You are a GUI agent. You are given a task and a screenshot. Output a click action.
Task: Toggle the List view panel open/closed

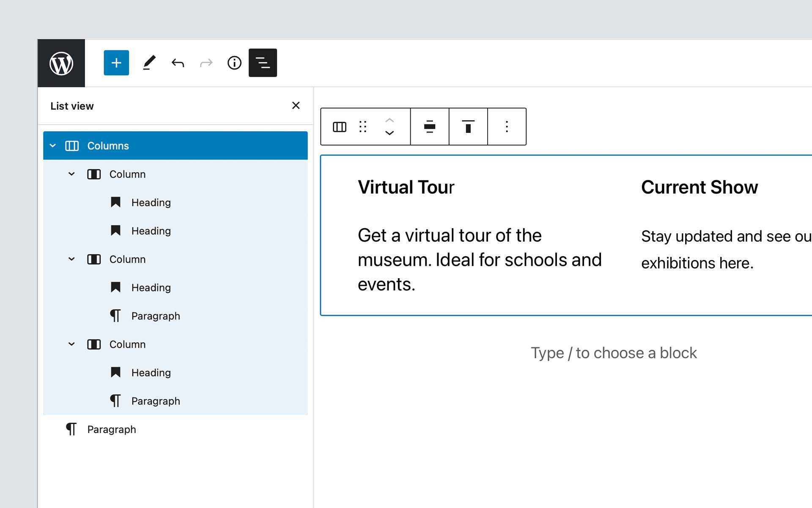[x=263, y=63]
